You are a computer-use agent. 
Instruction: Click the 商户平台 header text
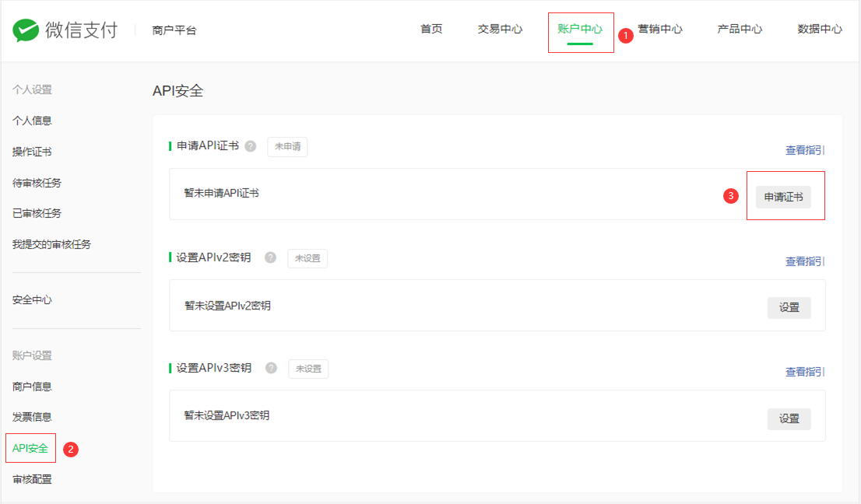click(x=174, y=30)
